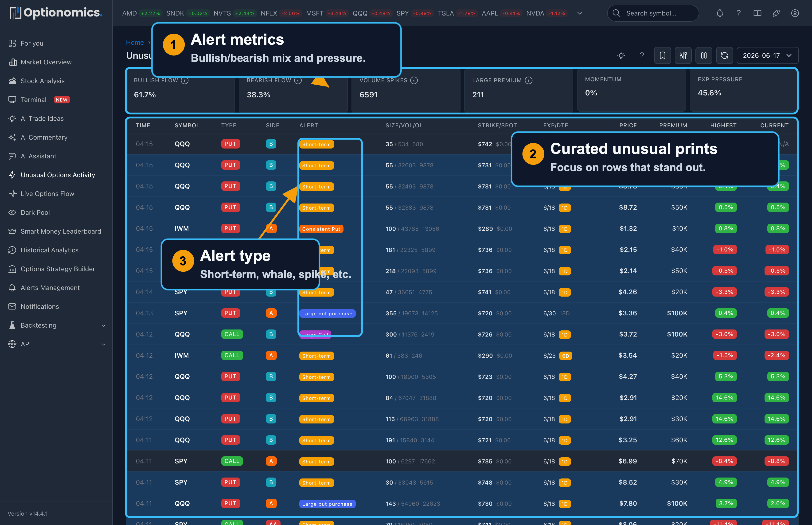Open AI Commentary
This screenshot has width=812, height=525.
coord(44,137)
